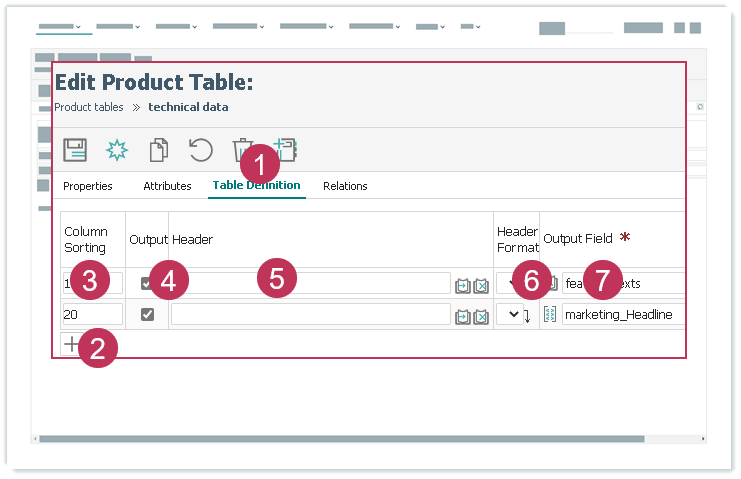Screen dimensions: 741x479
Task: Click field type icon beside marketing_Headline
Action: click(x=550, y=314)
